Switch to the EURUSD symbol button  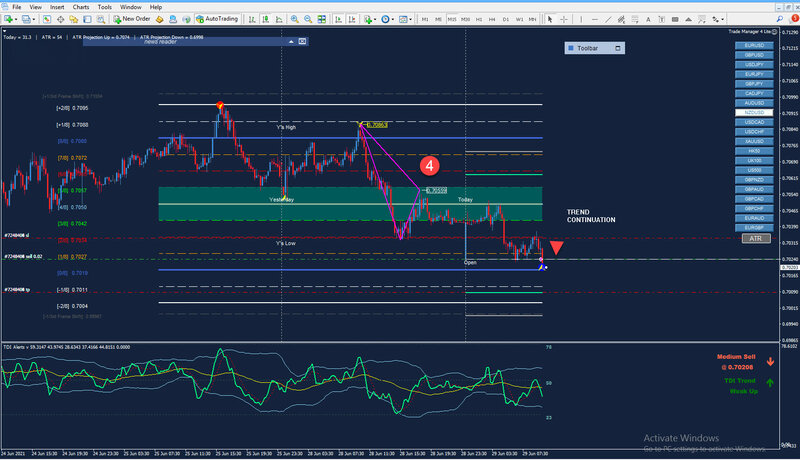[754, 47]
